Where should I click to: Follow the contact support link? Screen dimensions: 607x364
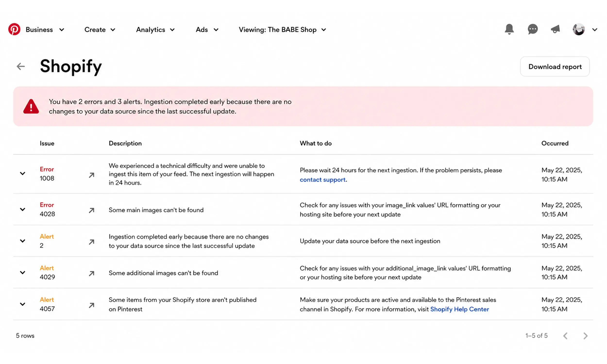pyautogui.click(x=322, y=180)
